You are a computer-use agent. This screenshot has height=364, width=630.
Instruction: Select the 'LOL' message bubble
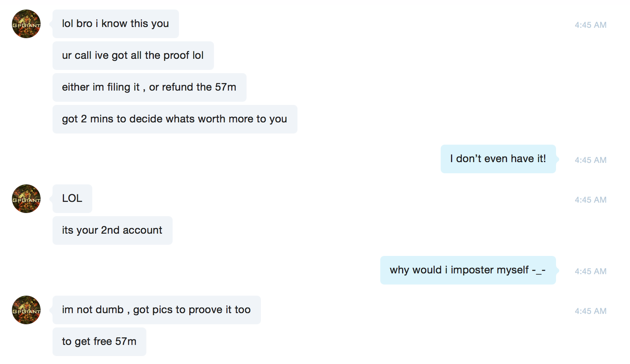tap(72, 199)
